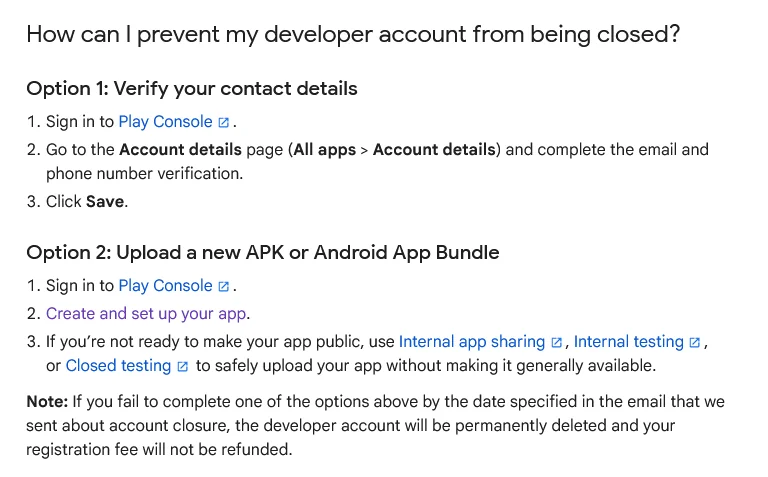
Task: Click the 'How can I prevent my developer account' heading
Action: [353, 34]
